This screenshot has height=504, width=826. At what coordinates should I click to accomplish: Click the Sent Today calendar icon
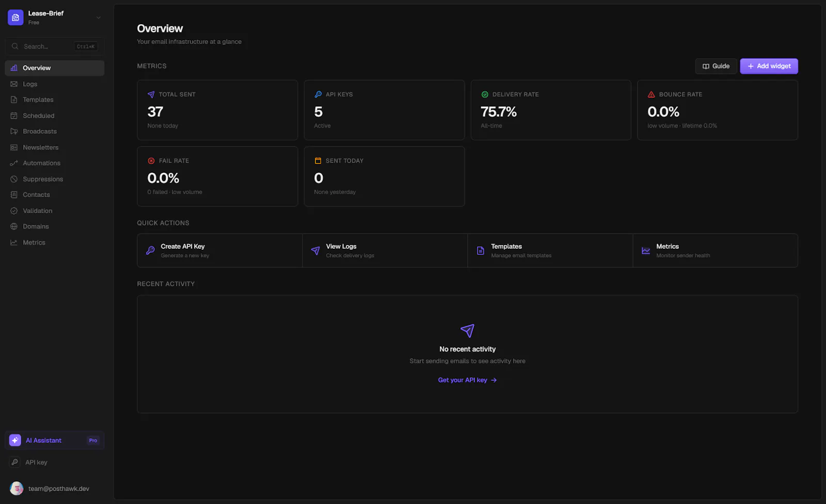tap(318, 161)
